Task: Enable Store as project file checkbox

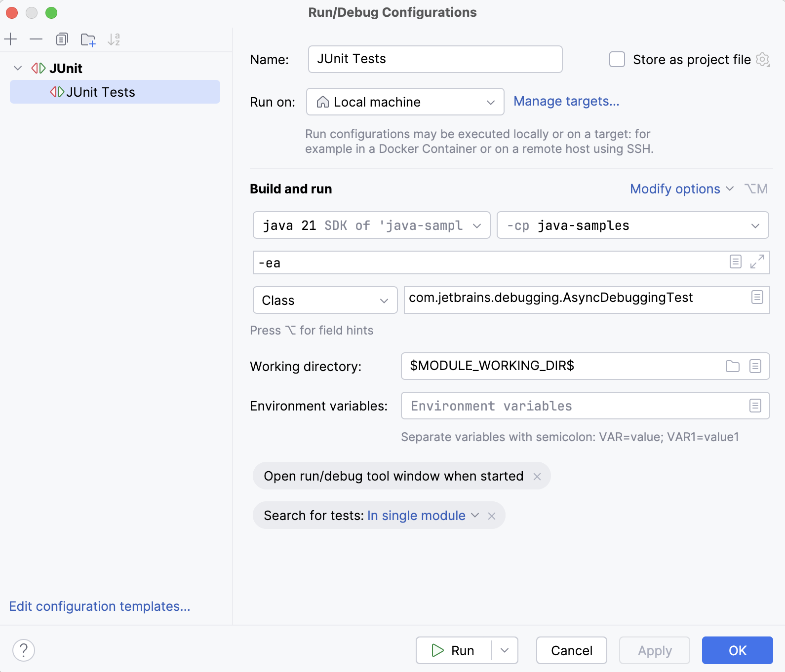Action: [617, 60]
